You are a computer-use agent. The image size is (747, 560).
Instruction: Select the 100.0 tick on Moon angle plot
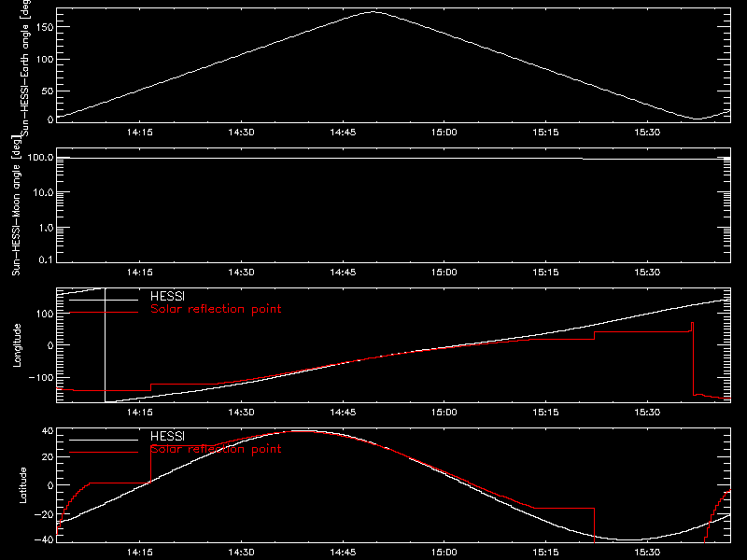click(40, 157)
